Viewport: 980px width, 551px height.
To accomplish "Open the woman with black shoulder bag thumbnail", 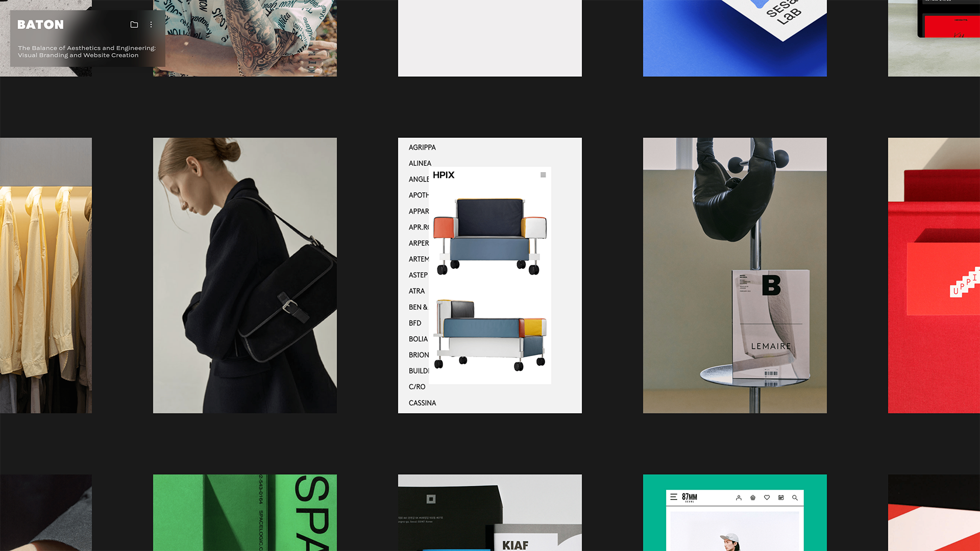I will 245,275.
